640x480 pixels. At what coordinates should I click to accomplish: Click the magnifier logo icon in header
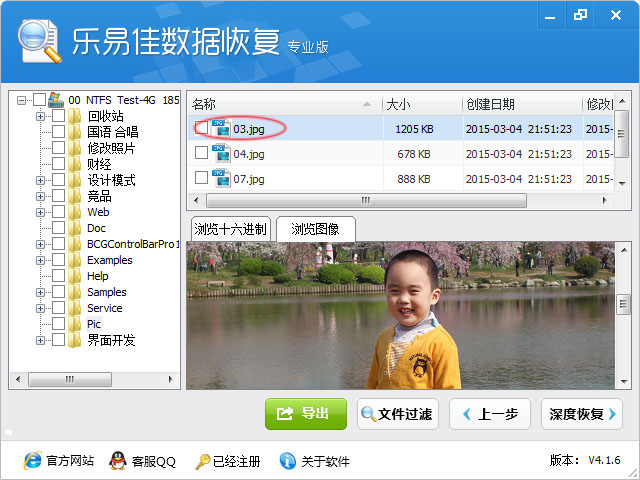coord(39,42)
